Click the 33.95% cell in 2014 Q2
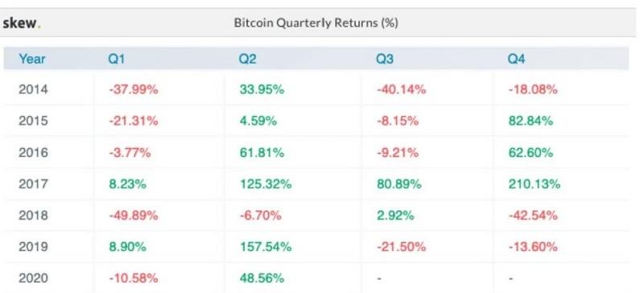Viewport: 644px width, 293px height. coord(262,89)
